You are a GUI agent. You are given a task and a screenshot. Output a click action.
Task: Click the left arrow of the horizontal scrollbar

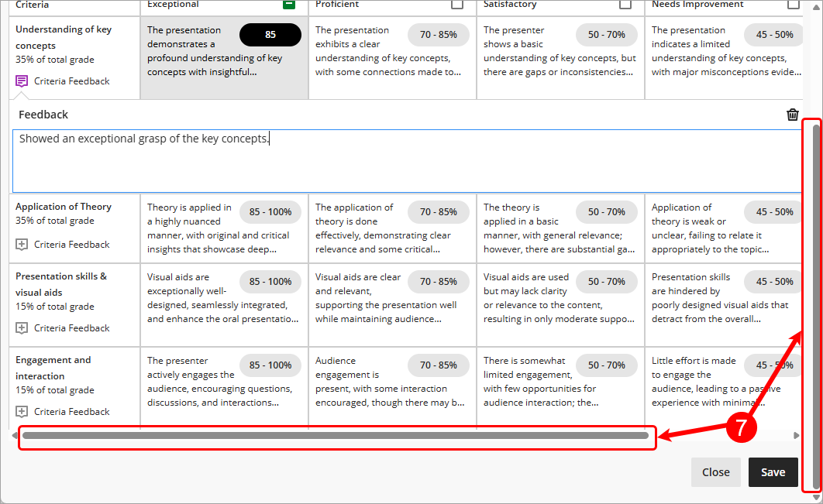(15, 436)
